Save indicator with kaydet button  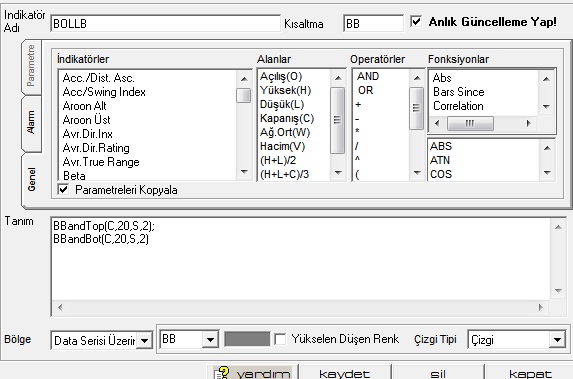[x=345, y=372]
